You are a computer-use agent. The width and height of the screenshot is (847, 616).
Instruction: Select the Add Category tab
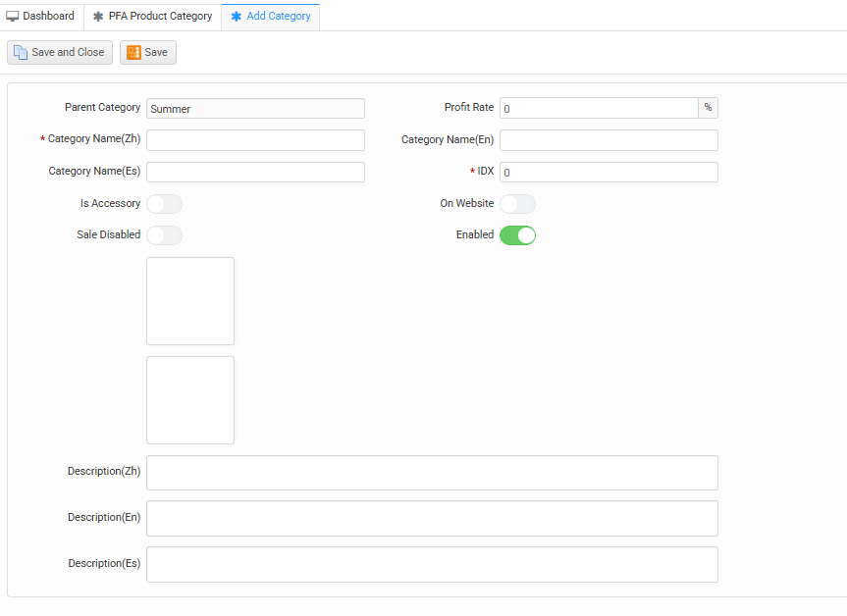tap(271, 17)
